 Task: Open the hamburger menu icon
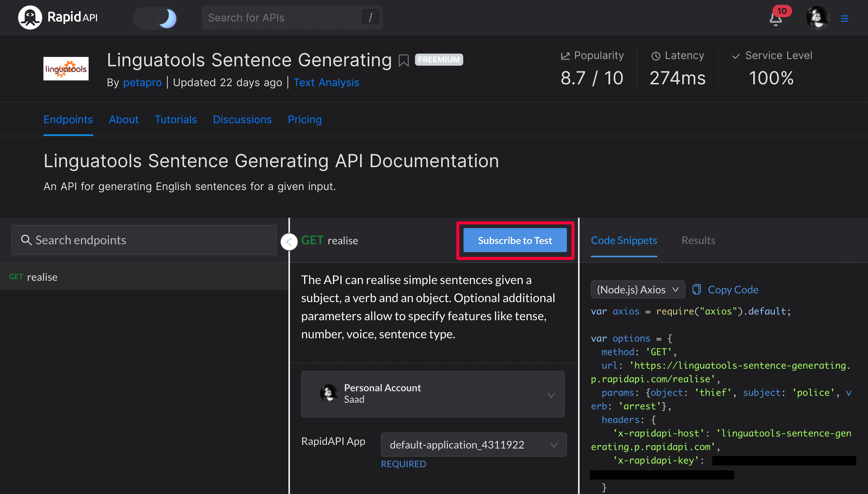click(x=844, y=19)
